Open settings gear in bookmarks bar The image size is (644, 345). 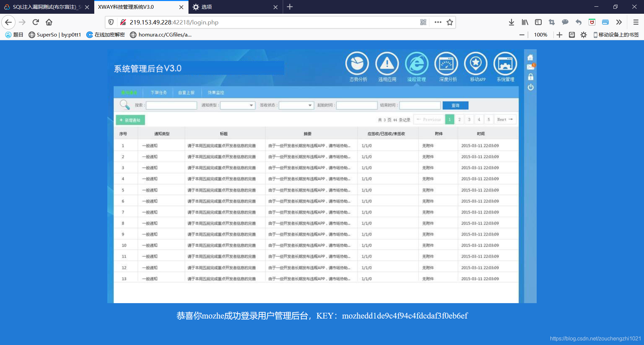coord(584,34)
